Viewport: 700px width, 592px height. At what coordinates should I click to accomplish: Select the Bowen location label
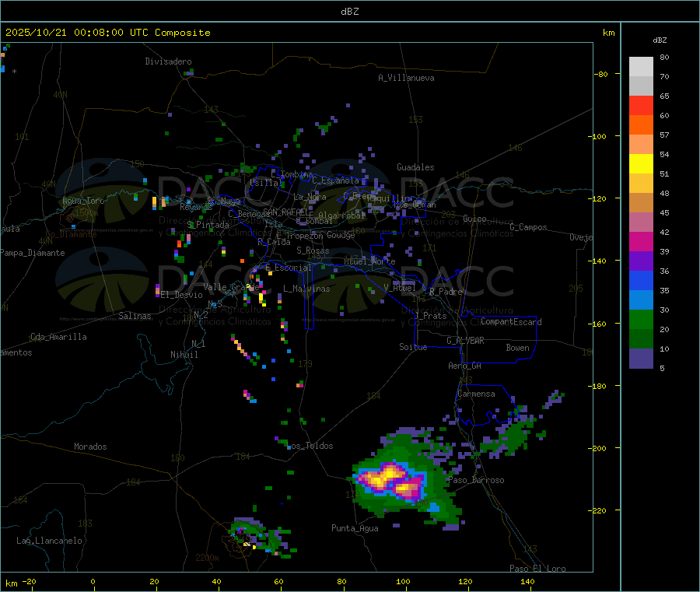pos(518,348)
